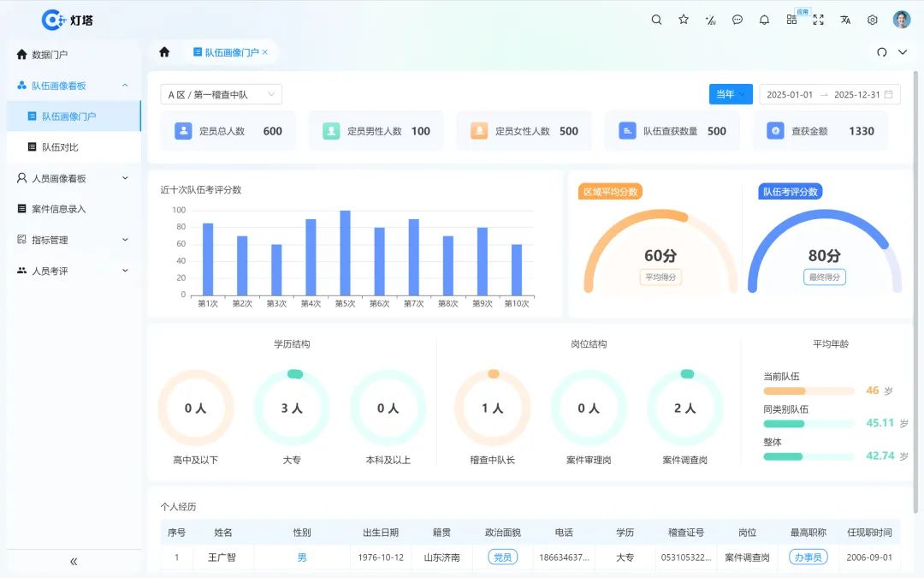Click the notification bell icon

tap(764, 19)
